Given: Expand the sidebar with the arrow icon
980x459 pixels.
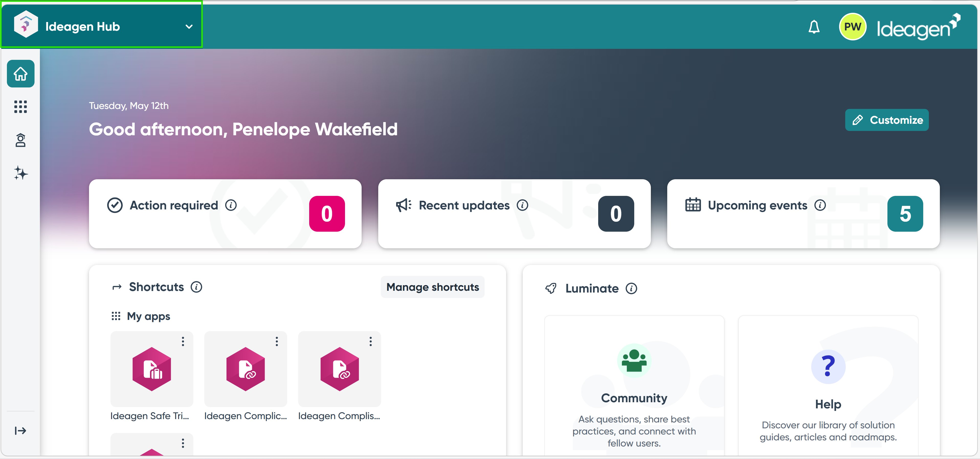Looking at the screenshot, I should (20, 430).
